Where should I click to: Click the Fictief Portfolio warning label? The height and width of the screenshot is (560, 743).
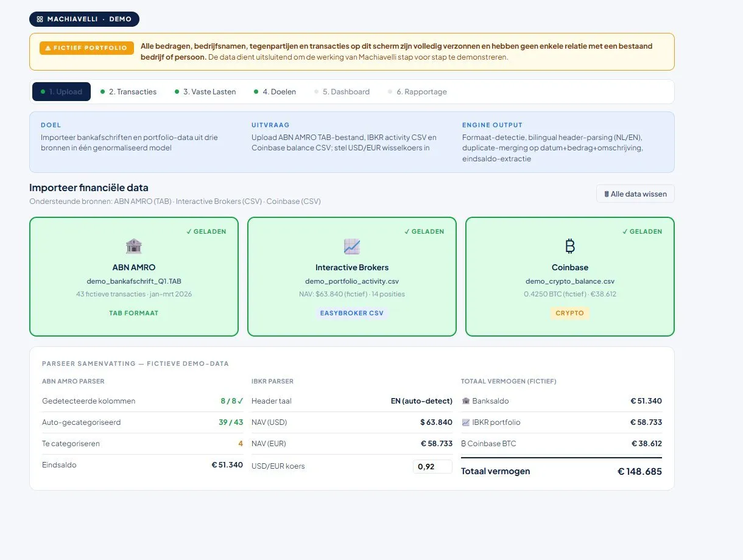tap(86, 48)
